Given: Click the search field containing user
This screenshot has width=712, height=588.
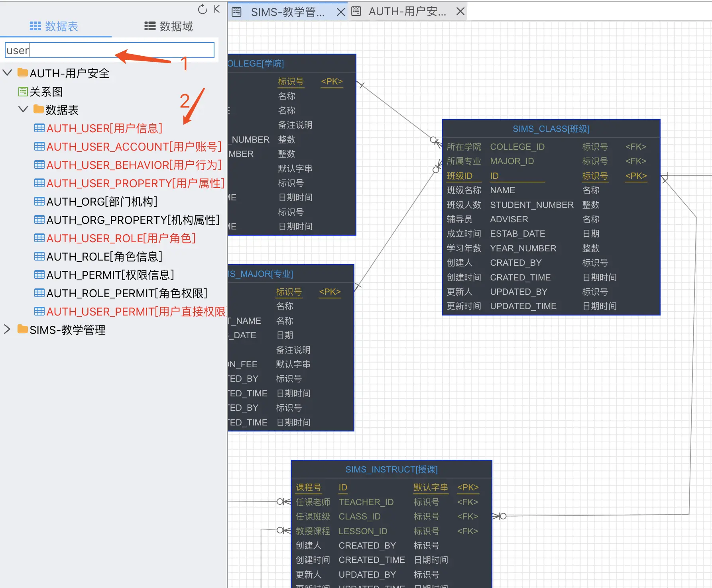Looking at the screenshot, I should click(110, 50).
